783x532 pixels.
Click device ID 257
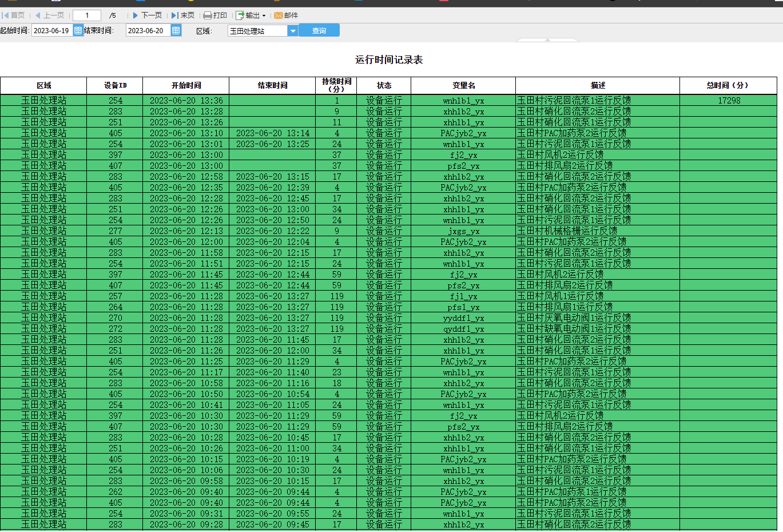pos(116,296)
